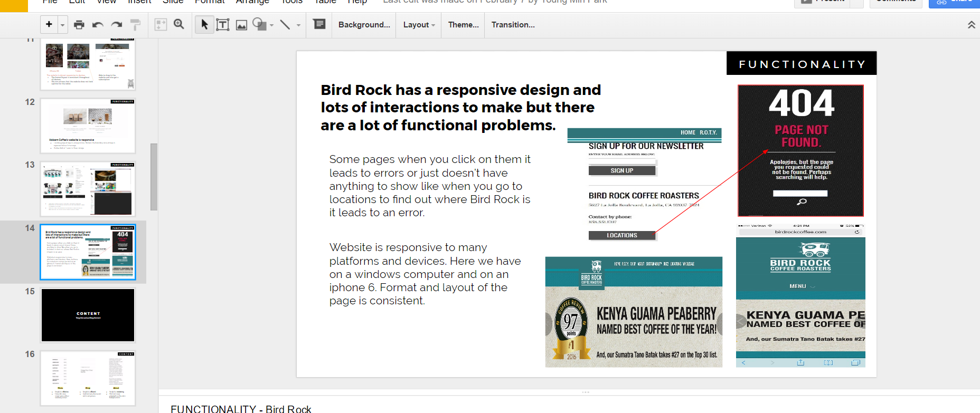980x413 pixels.
Task: Open the Transition panel
Action: [513, 25]
